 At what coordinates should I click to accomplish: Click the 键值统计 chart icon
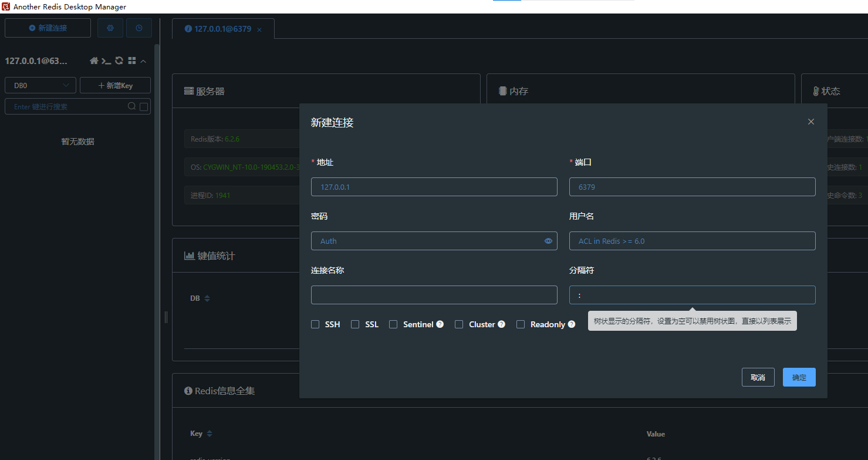189,256
